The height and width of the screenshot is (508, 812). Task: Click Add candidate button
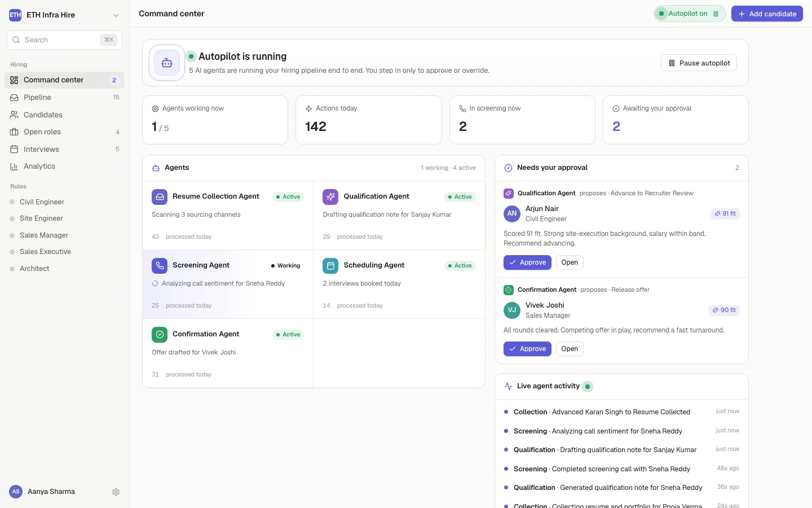pyautogui.click(x=767, y=14)
